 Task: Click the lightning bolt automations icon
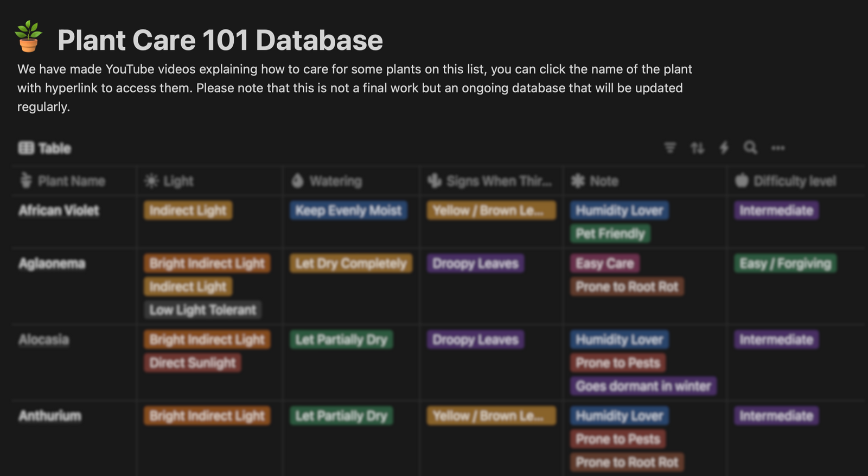pyautogui.click(x=724, y=148)
